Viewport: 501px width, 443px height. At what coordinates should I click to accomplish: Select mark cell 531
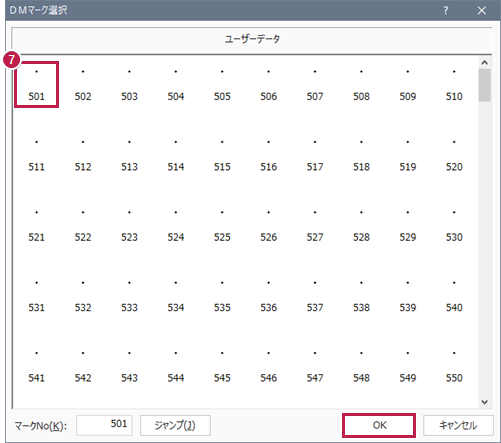36,295
